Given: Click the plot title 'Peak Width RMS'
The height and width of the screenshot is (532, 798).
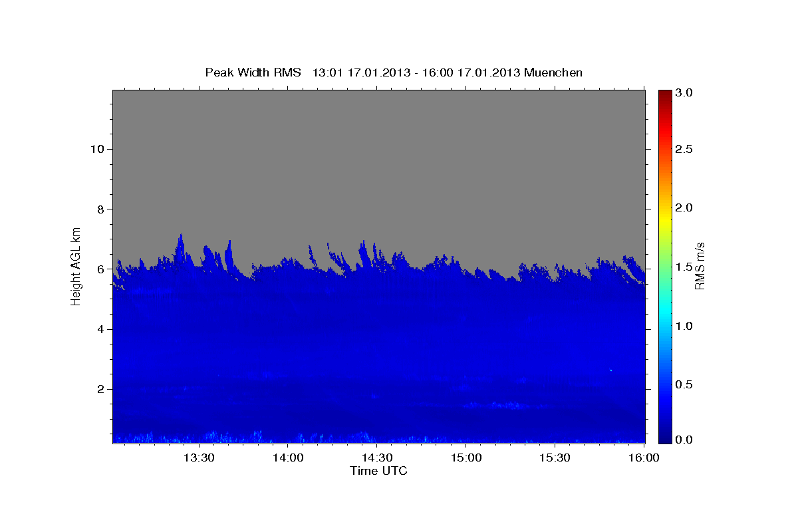Looking at the screenshot, I should [253, 72].
